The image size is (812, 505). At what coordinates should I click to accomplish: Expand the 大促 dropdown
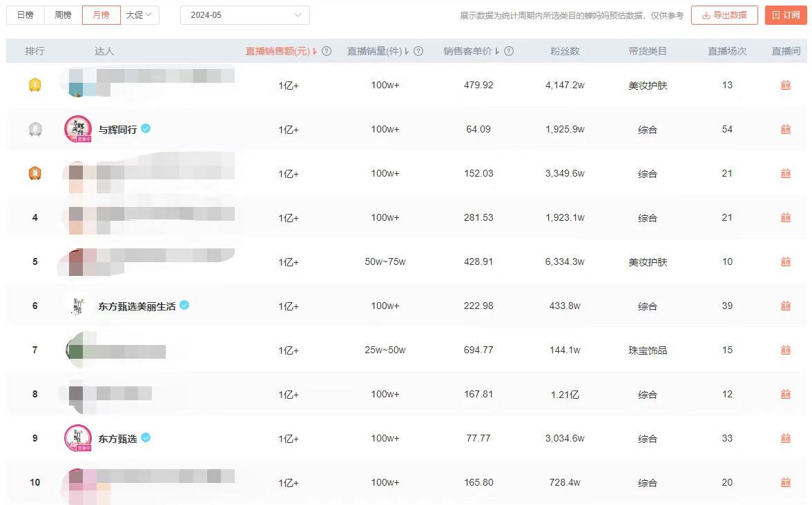pyautogui.click(x=139, y=15)
